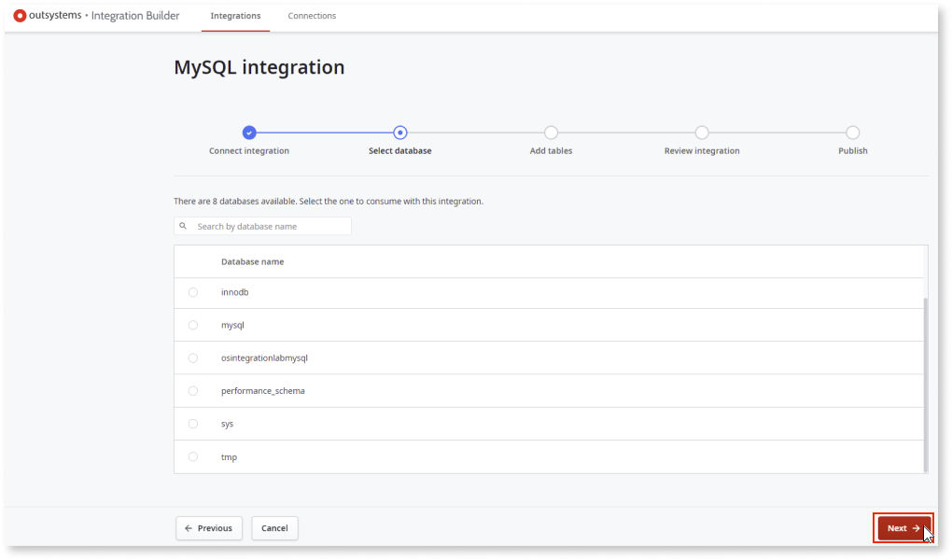Click the OutSystems logo in the header
This screenshot has height=560, width=952.
[21, 15]
